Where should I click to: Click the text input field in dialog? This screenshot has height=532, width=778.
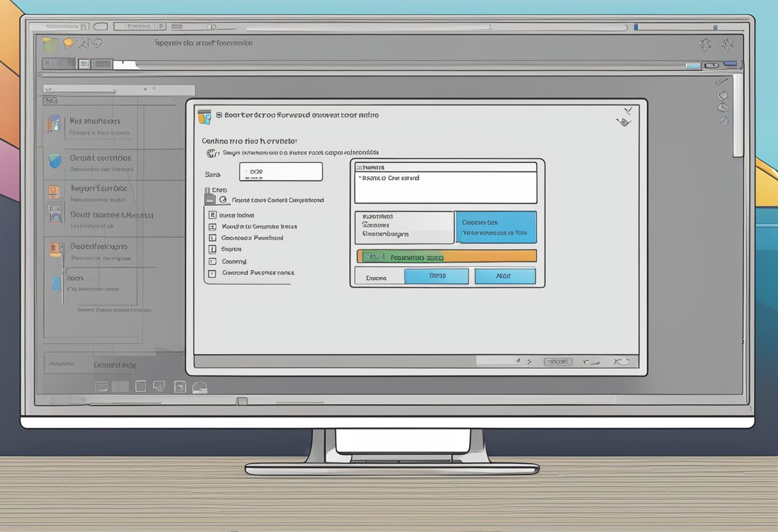coord(281,171)
